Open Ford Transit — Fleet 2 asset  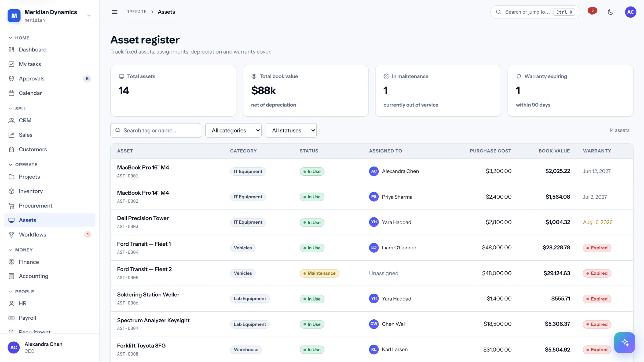[144, 269]
